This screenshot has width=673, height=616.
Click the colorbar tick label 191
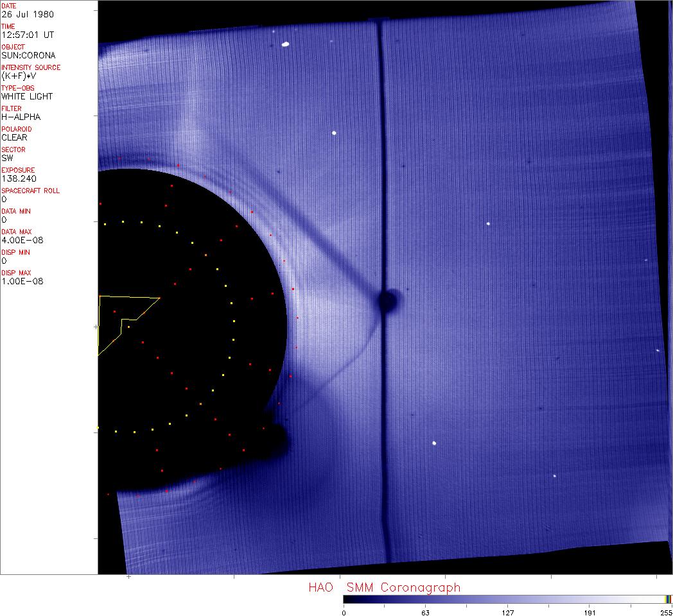click(590, 612)
